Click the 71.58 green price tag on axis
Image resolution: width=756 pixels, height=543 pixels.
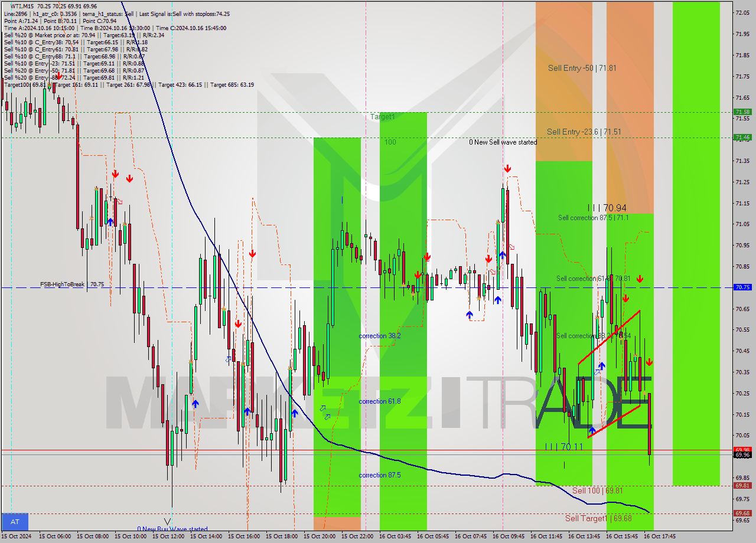742,112
